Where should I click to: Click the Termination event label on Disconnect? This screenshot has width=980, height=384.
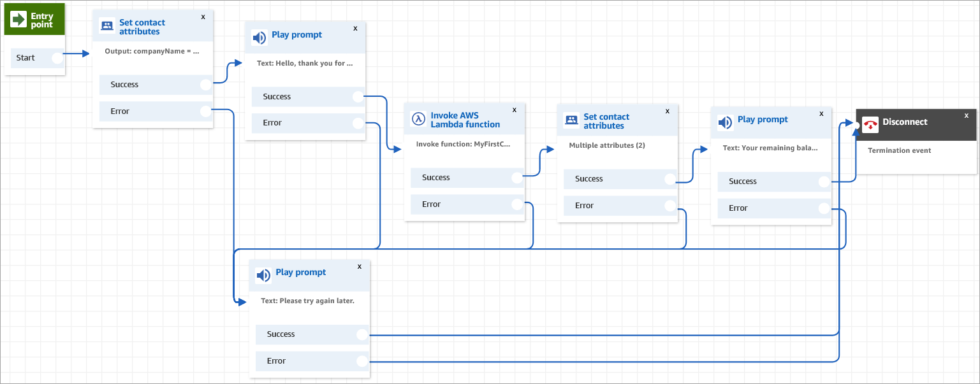click(899, 150)
